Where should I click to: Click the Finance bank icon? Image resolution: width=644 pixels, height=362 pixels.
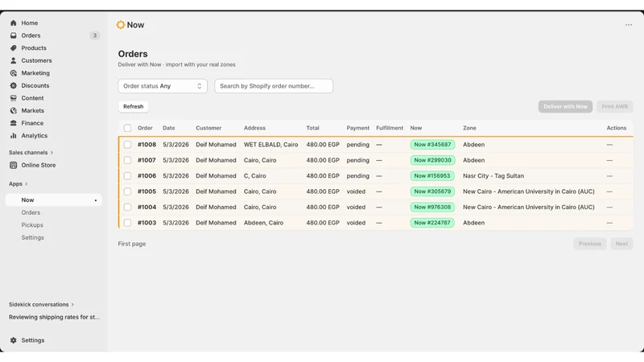[13, 123]
